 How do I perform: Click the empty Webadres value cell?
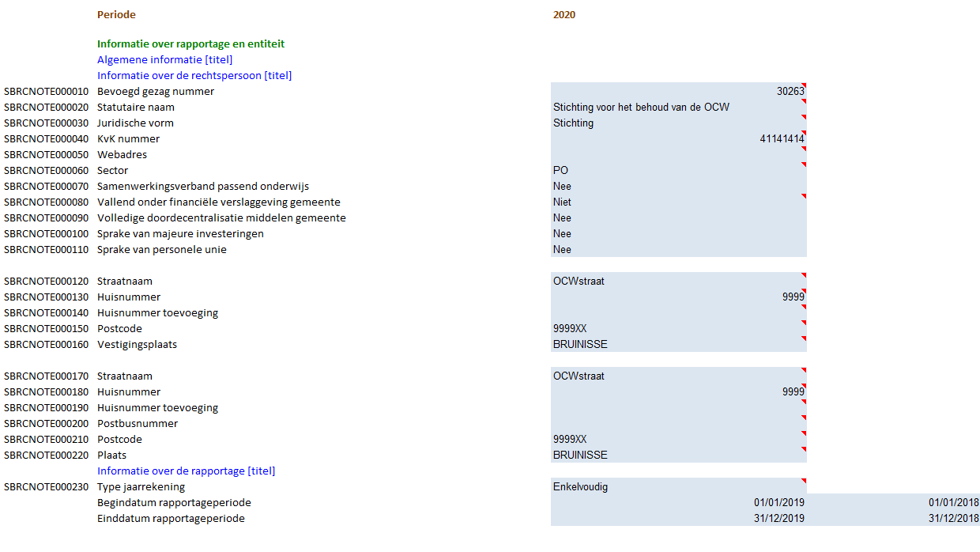click(x=679, y=154)
